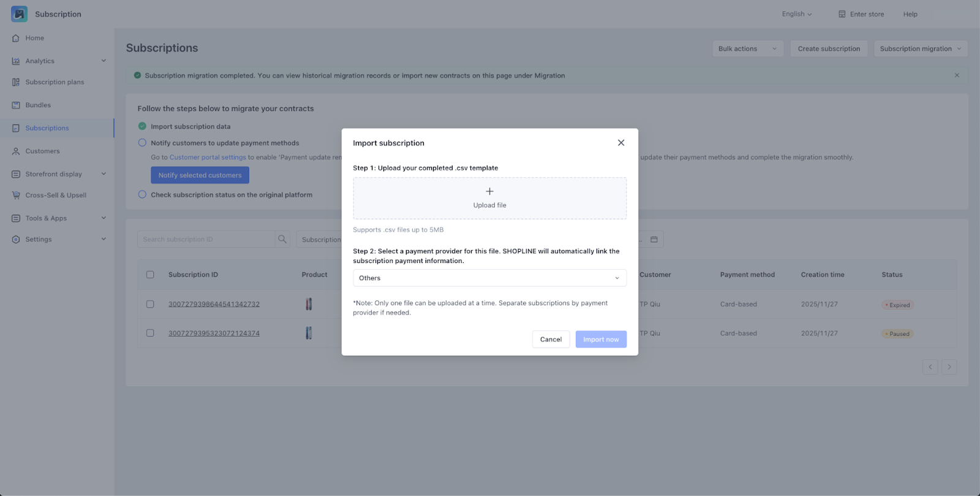Click Cancel in import dialog
980x496 pixels.
551,340
